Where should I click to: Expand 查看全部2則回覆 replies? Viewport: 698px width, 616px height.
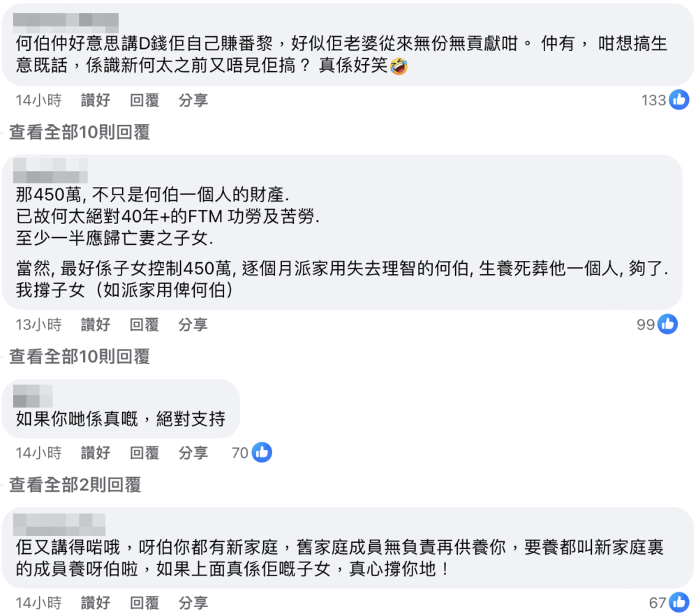point(75,485)
